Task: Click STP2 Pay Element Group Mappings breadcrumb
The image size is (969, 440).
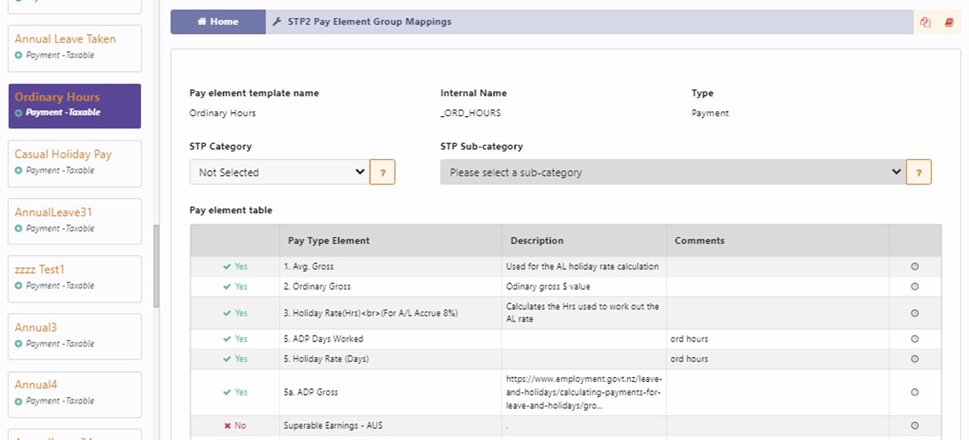Action: click(370, 22)
